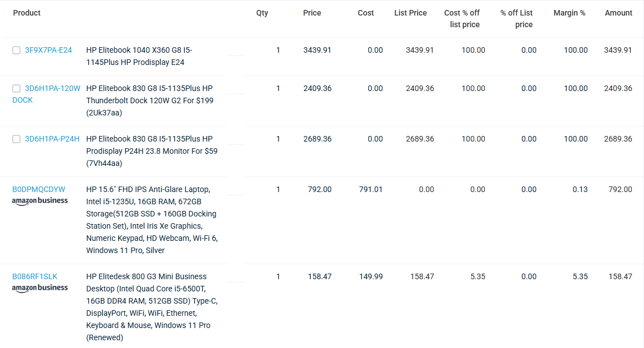
Task: Follow the 3D6H1PA-P24H product link
Action: point(52,139)
